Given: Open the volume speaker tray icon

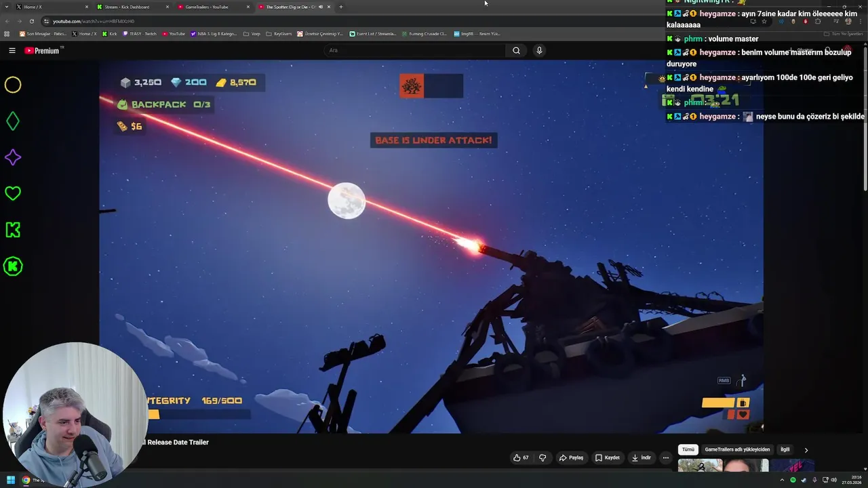Looking at the screenshot, I should (834, 480).
